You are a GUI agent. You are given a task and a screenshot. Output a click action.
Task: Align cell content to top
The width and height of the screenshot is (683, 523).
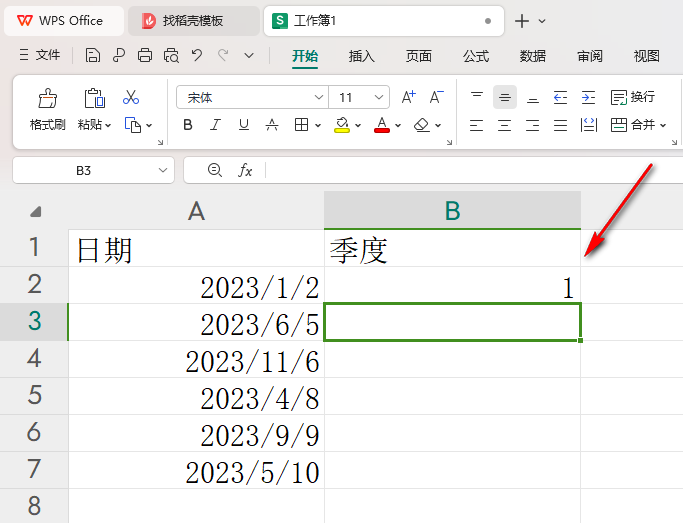click(477, 97)
